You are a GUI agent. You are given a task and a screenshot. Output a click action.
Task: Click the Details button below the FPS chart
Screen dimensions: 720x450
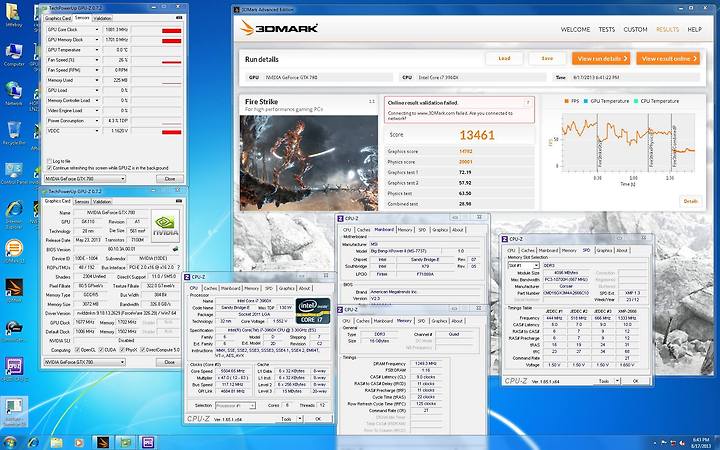690,201
